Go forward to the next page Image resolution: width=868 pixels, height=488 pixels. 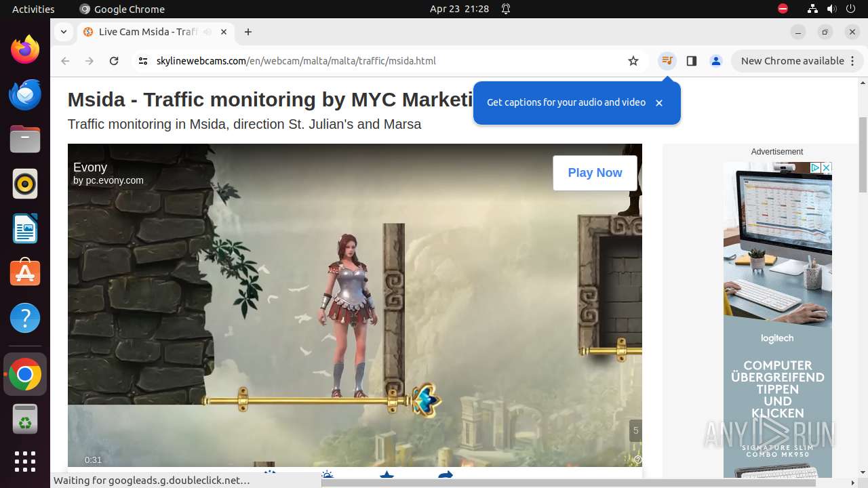90,61
